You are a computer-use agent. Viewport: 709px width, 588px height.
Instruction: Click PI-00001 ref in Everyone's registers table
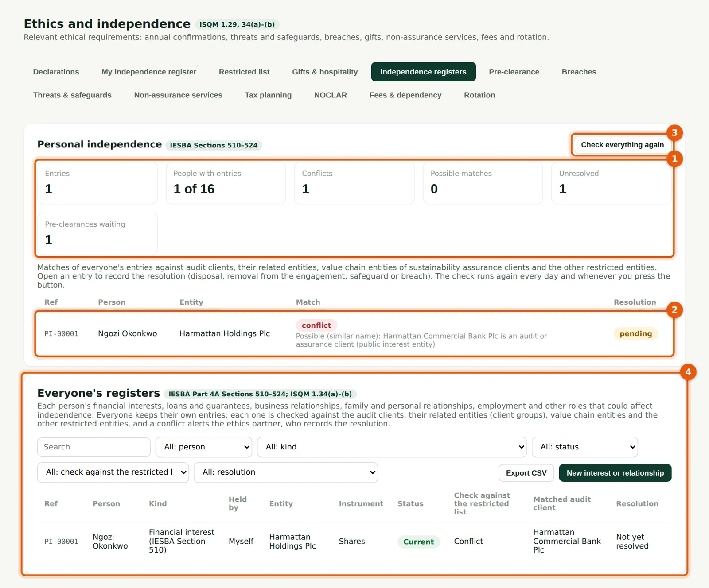pyautogui.click(x=61, y=542)
